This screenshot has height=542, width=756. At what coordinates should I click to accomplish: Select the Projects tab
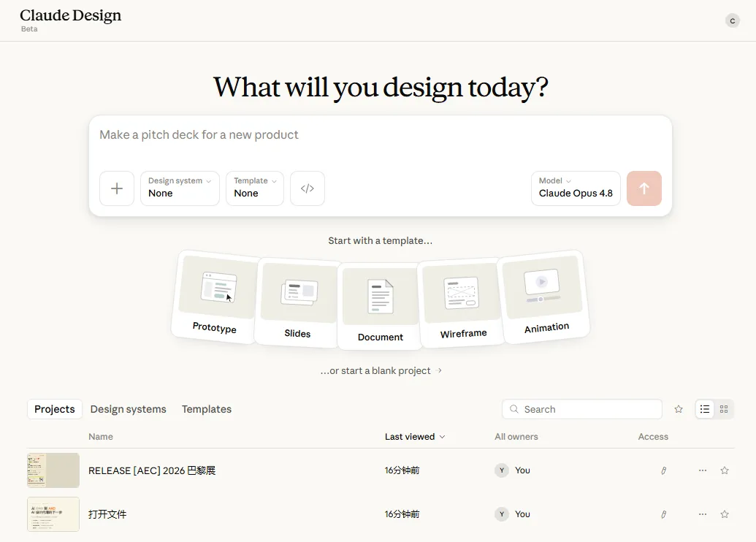coord(55,409)
